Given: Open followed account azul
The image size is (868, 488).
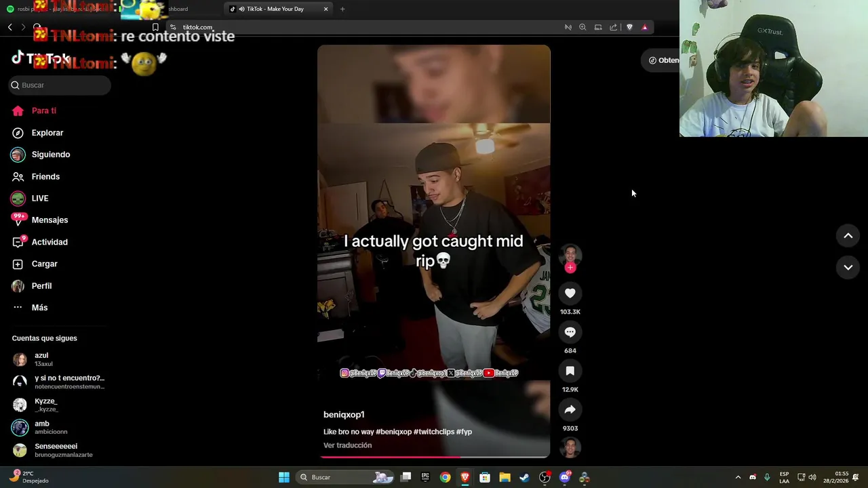Looking at the screenshot, I should 58,359.
